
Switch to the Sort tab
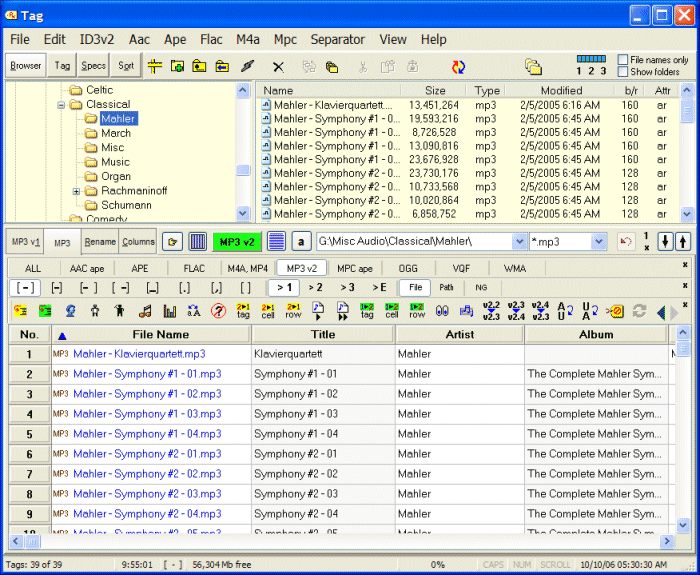[126, 66]
